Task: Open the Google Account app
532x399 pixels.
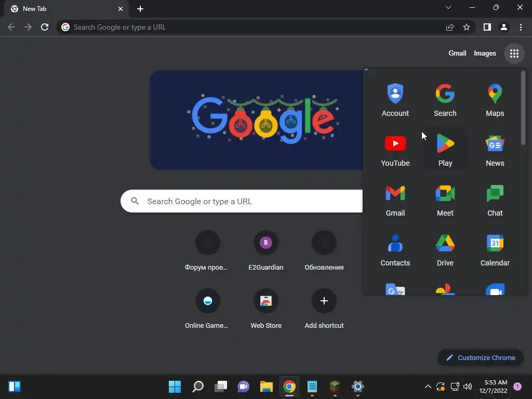Action: click(x=395, y=100)
